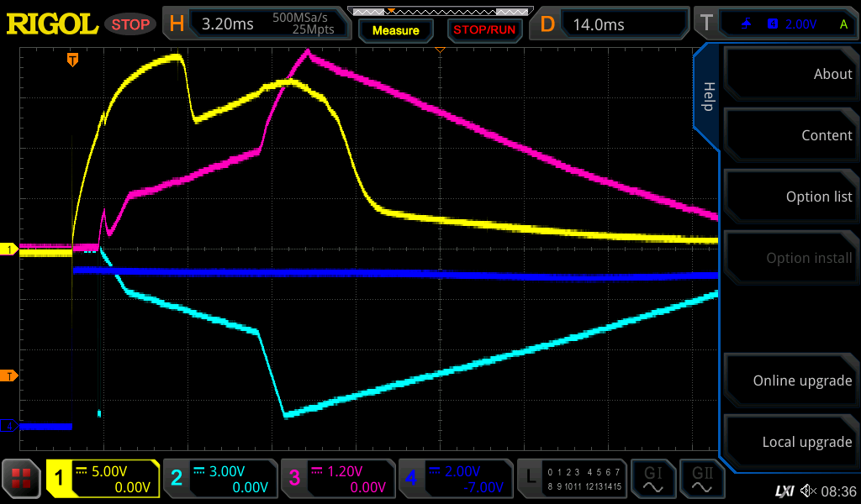Toggle channel 1 with 5.00V badge
Image resolution: width=861 pixels, height=504 pixels.
point(103,479)
